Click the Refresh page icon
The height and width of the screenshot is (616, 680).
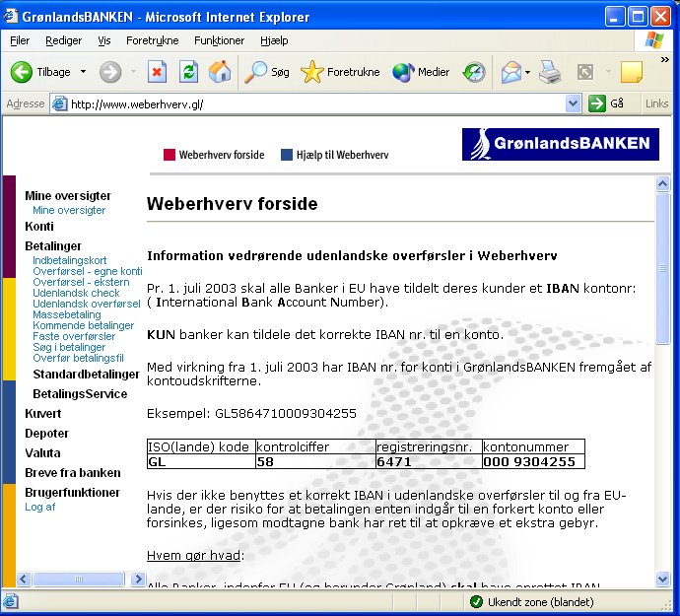tap(188, 72)
